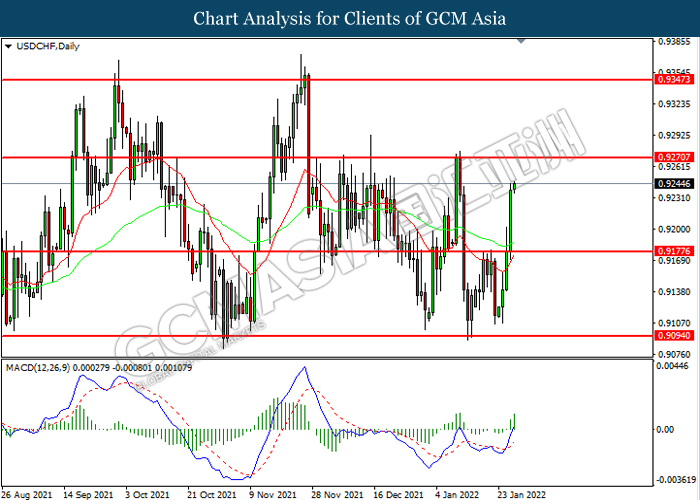Screen dimensions: 700x500
Task: Click the 0.92000 price axis value
Action: click(675, 229)
